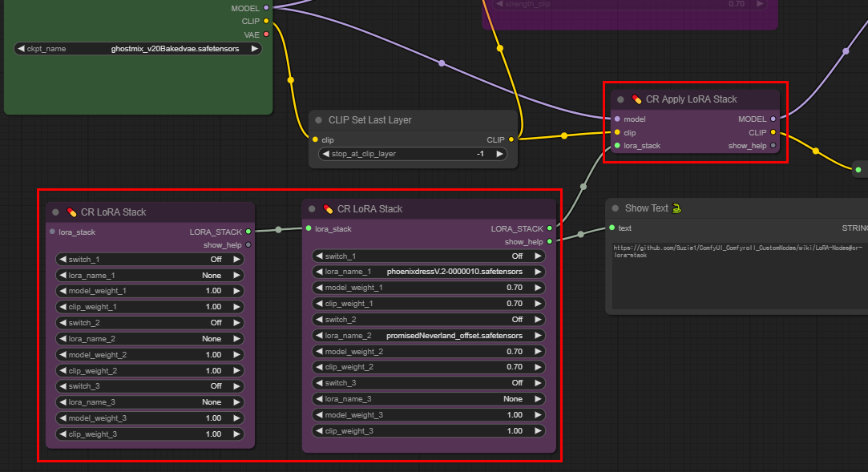Click CLIP output port of checkpoint loader
Screen dimensions: 868x472
tap(266, 21)
